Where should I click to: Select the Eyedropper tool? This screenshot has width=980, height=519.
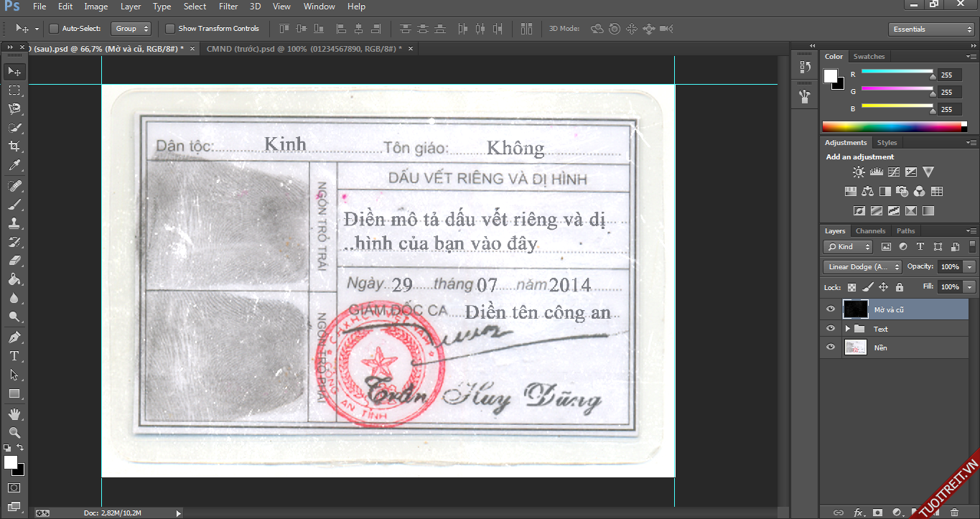point(14,166)
